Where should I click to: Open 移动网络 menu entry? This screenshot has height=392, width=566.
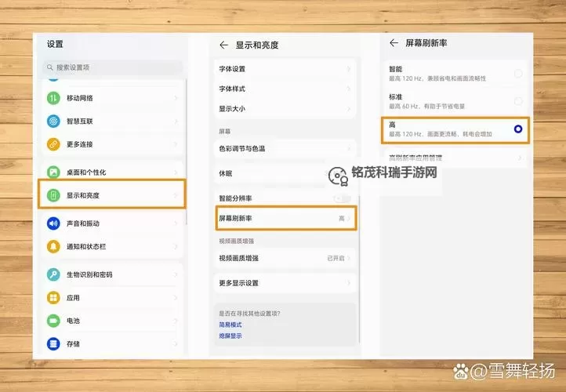coord(113,98)
